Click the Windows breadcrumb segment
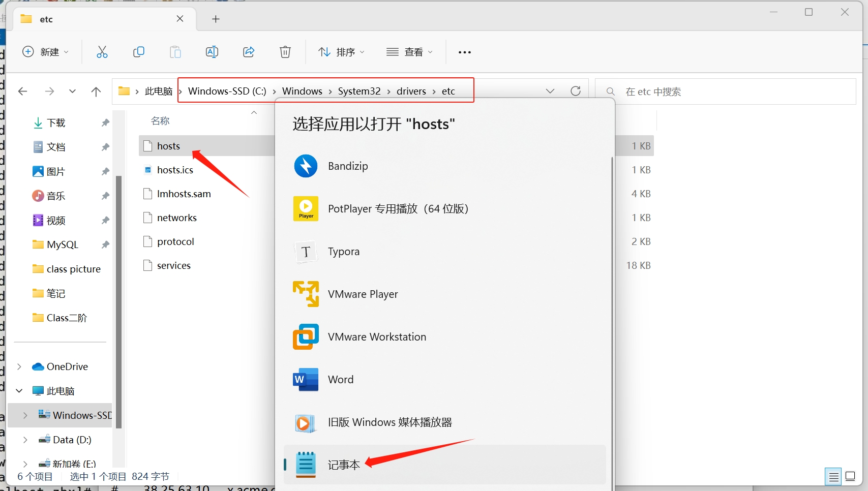Image resolution: width=868 pixels, height=491 pixels. coord(302,91)
